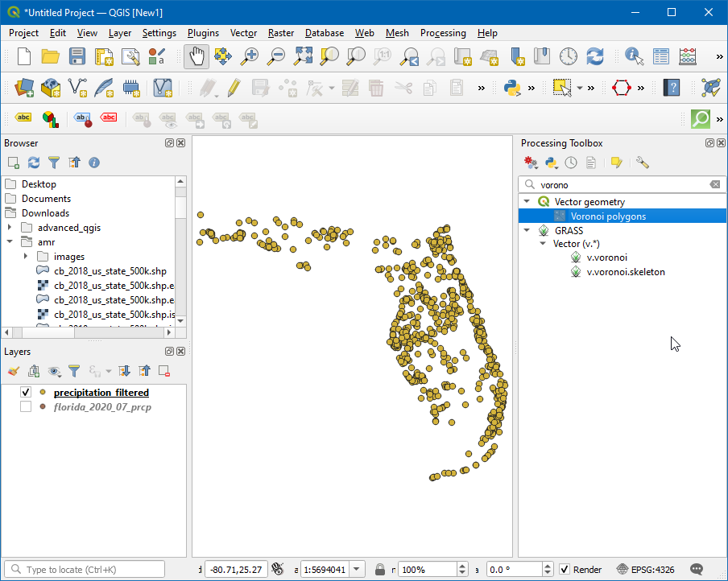Image resolution: width=728 pixels, height=581 pixels.
Task: Uncheck the precipitation_filtered layer visibility
Action: click(x=26, y=393)
